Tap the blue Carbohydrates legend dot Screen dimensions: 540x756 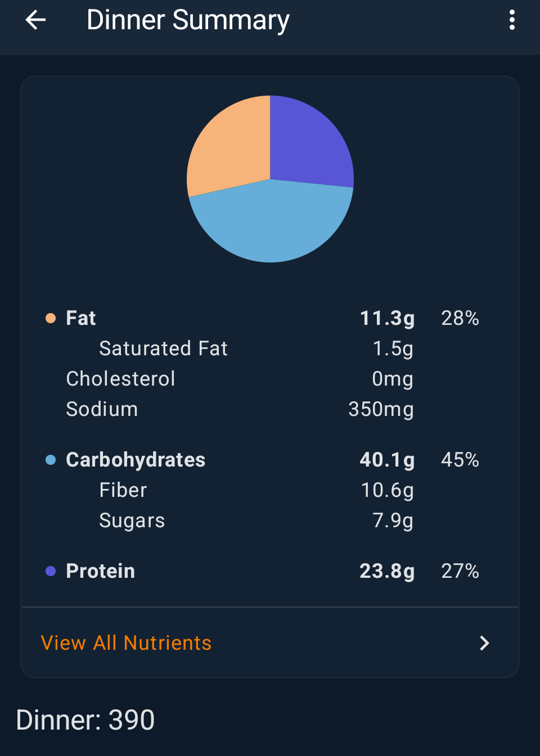[51, 460]
